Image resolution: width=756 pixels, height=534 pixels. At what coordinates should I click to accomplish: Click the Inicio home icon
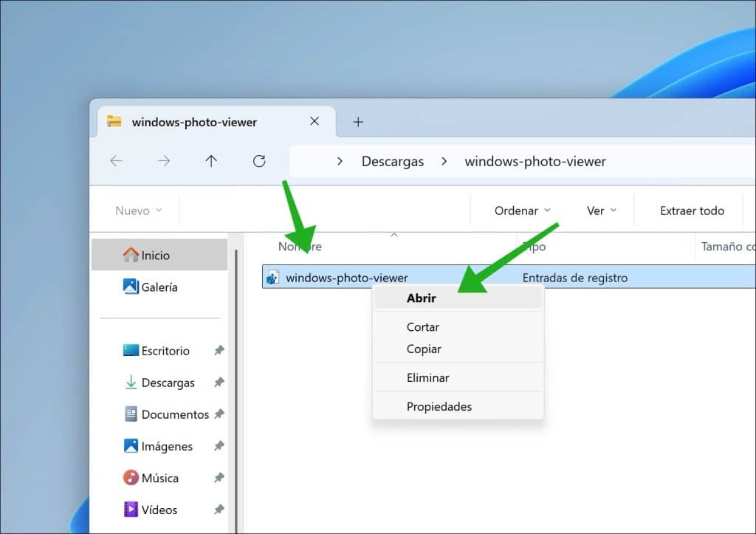pyautogui.click(x=131, y=255)
